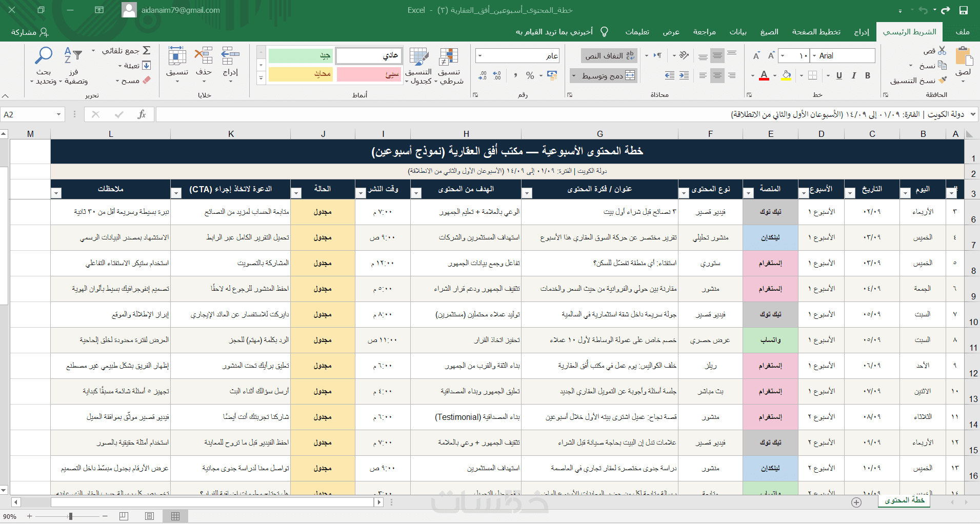Screen dimensions: 980x524
Task: Click the Name Box showing A2
Action: (33, 114)
